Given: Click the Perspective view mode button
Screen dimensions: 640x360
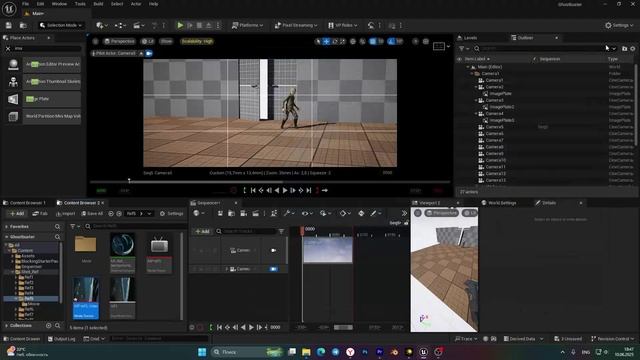Looking at the screenshot, I should click(x=119, y=41).
